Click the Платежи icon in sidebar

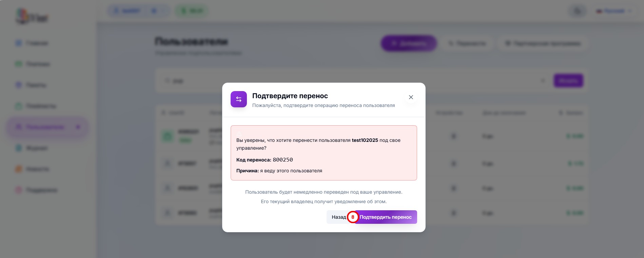(x=19, y=64)
